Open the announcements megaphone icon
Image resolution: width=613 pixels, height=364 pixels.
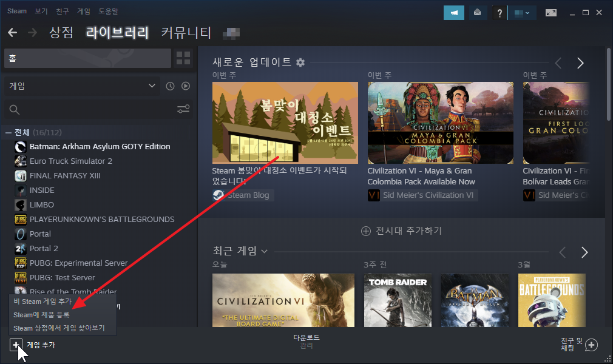454,13
